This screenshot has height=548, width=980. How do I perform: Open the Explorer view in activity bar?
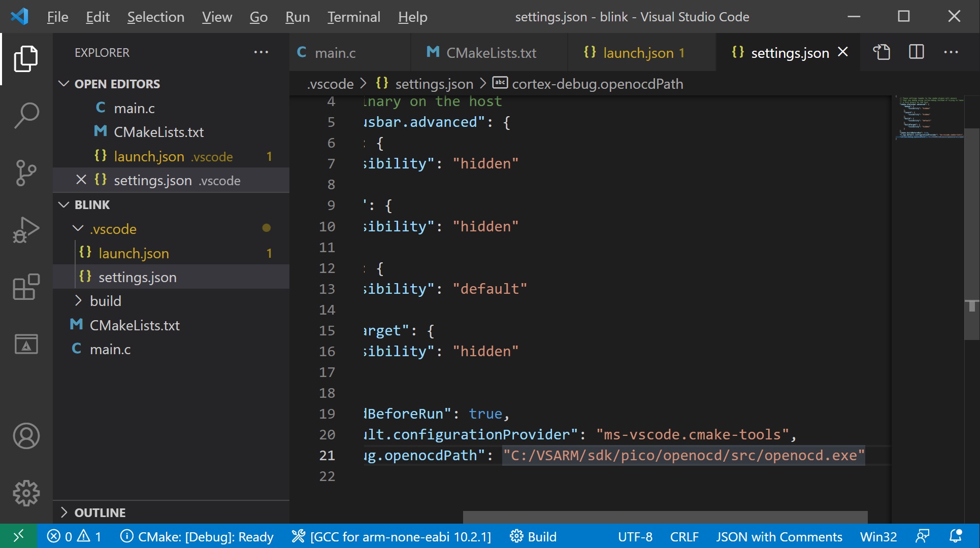tap(26, 58)
